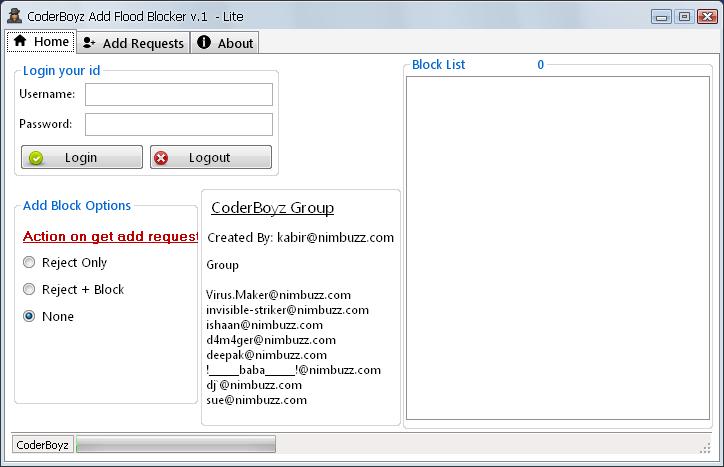Select the Reject Only option
The image size is (724, 467).
pos(29,263)
